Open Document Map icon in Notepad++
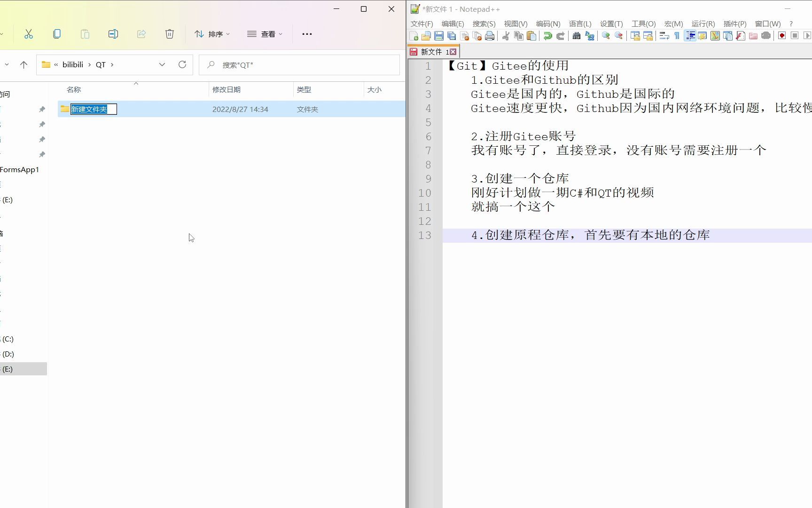Image resolution: width=812 pixels, height=508 pixels. coord(715,36)
